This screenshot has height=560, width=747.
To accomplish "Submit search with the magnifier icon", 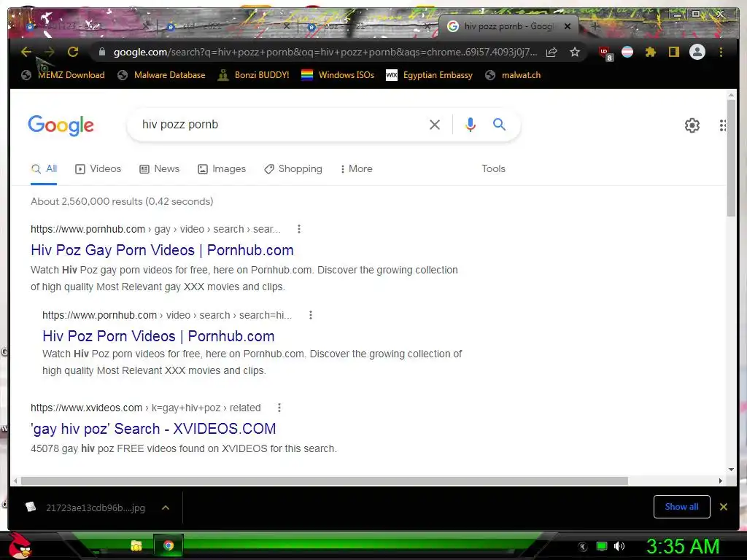I will (x=499, y=124).
